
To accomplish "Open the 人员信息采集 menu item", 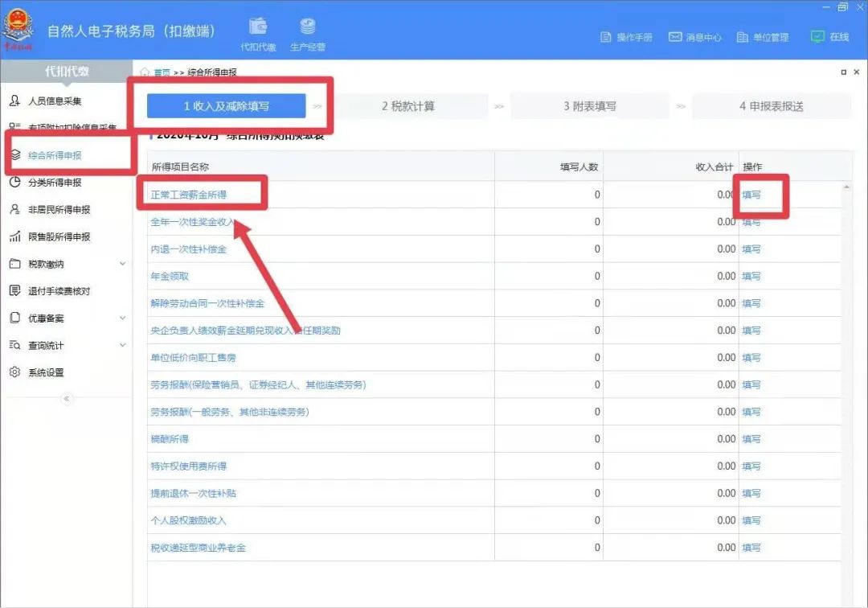I will tap(55, 101).
